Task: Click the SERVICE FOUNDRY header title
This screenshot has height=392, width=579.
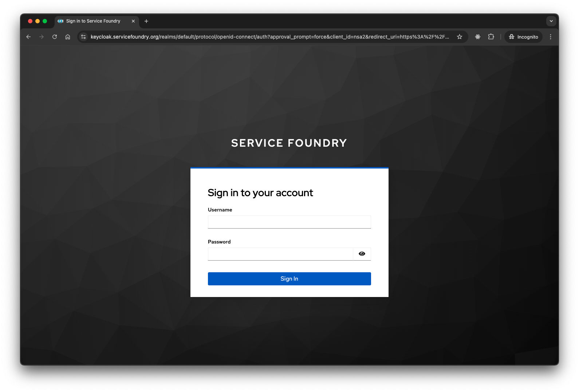Action: tap(289, 143)
